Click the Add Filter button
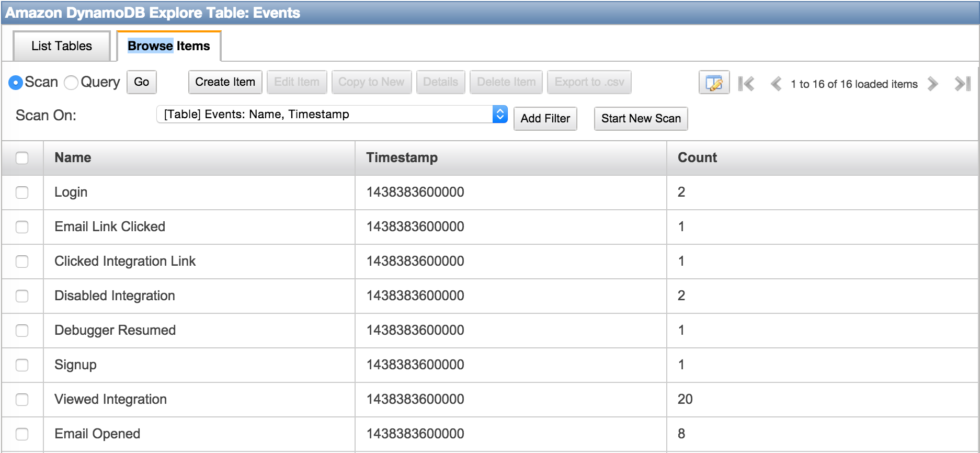 [545, 119]
